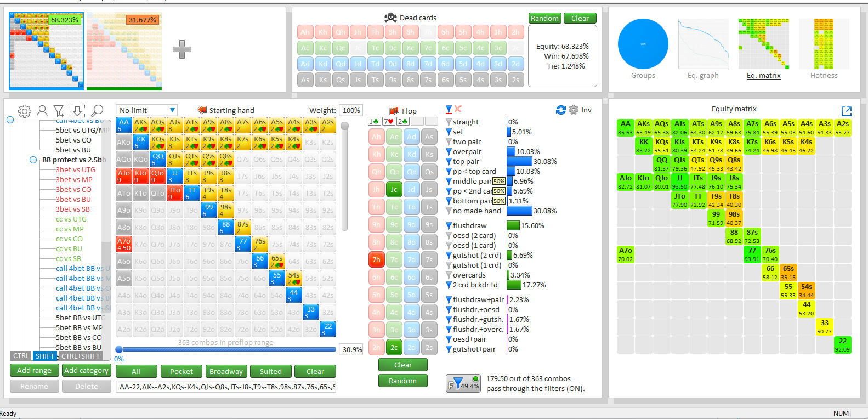Click the range text field starting AA-22
This screenshot has height=419, width=868.
[226, 387]
